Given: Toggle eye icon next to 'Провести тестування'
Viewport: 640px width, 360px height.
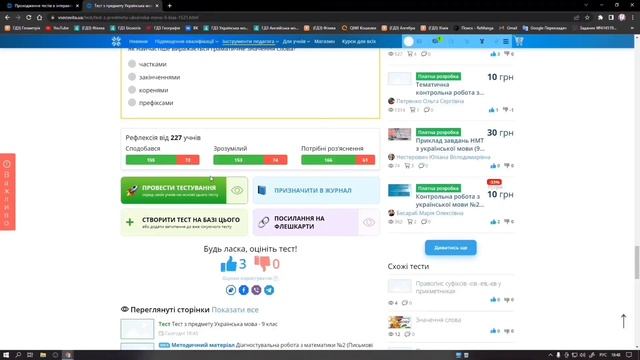Looking at the screenshot, I should point(237,190).
